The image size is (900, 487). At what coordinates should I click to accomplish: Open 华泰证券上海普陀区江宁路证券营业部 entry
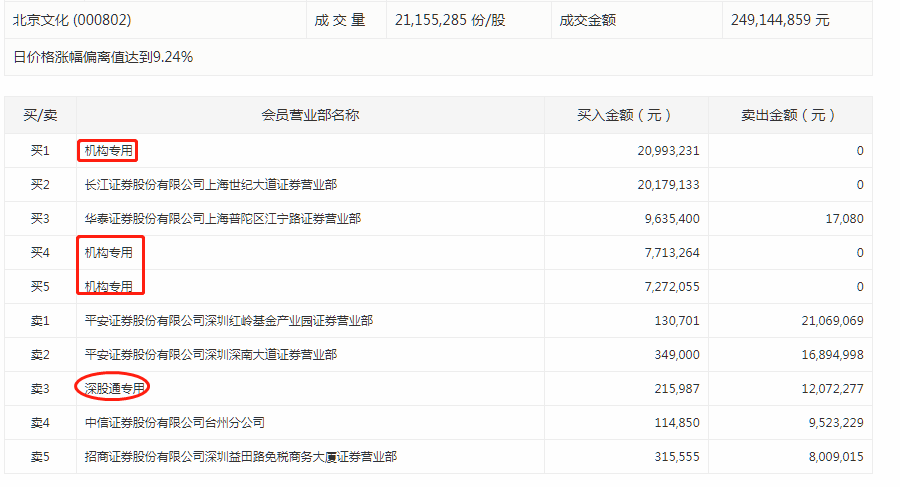(x=222, y=219)
